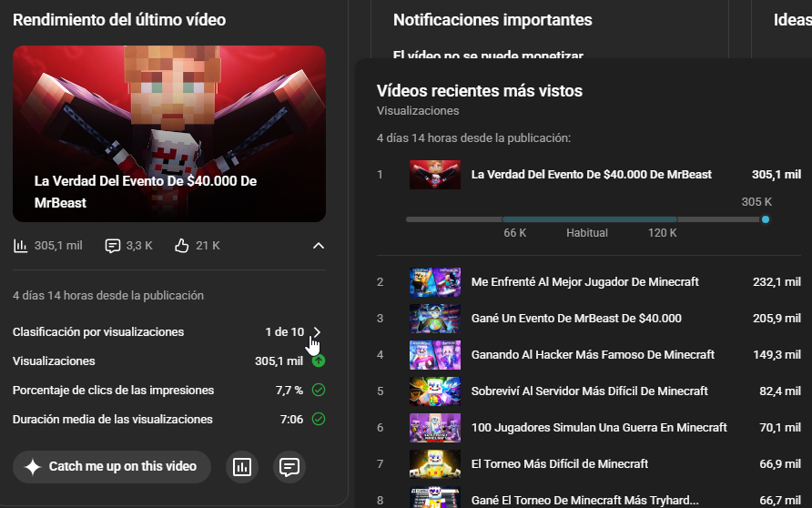Viewport: 812px width, 508px height.
Task: Click 'El vídeo no se puede monetizar' notification
Action: tap(488, 54)
